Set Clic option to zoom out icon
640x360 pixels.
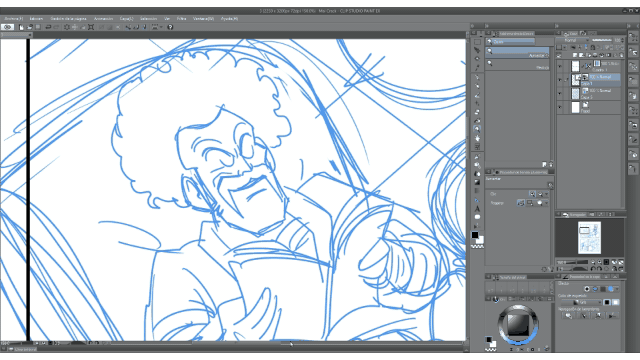click(x=540, y=194)
